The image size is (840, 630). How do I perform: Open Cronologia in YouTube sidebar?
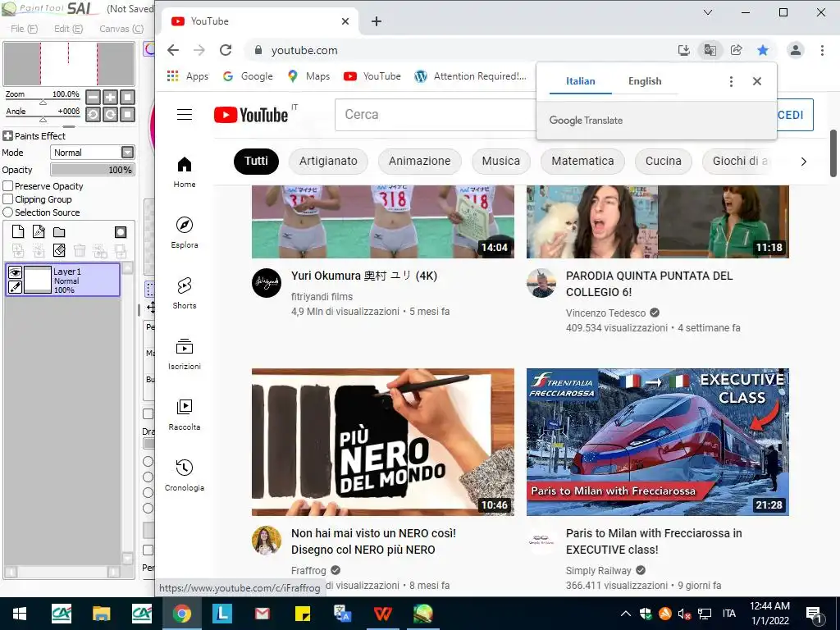pos(185,475)
